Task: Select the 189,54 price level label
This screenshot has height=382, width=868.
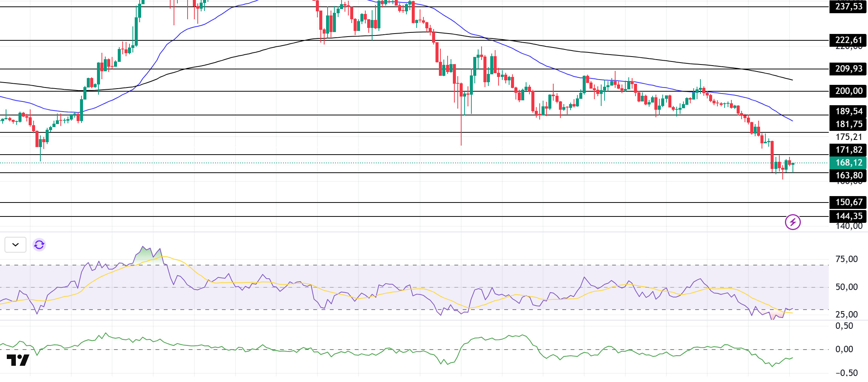Action: pyautogui.click(x=848, y=111)
